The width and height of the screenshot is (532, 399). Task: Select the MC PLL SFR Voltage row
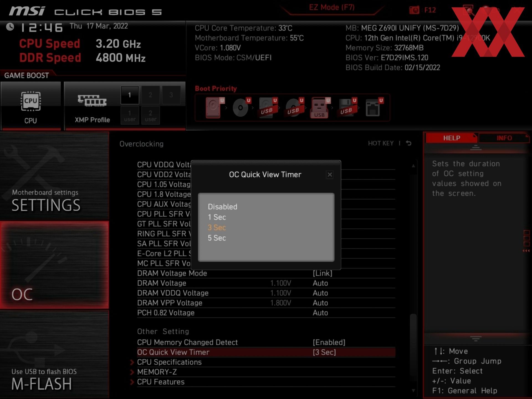(164, 264)
